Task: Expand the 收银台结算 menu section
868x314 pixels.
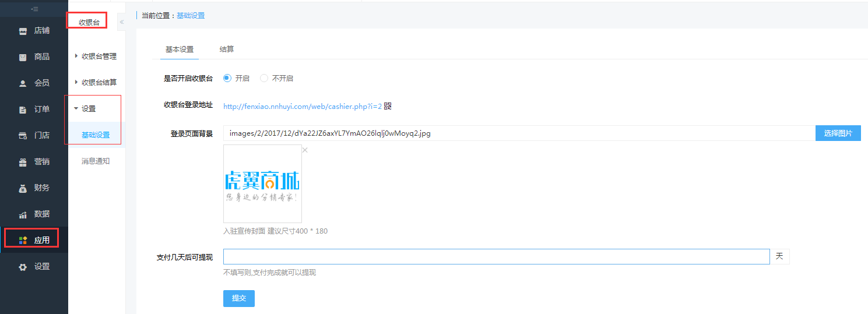Action: pyautogui.click(x=76, y=82)
